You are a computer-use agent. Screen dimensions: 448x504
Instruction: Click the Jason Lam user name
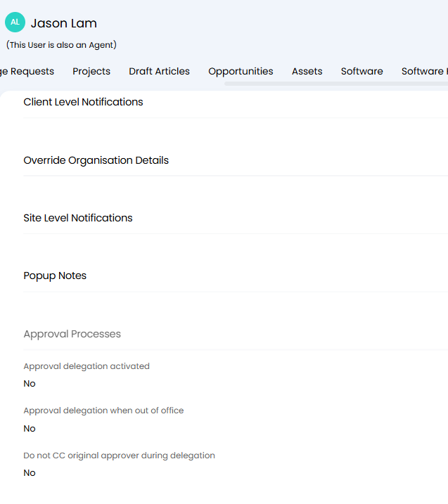click(64, 23)
